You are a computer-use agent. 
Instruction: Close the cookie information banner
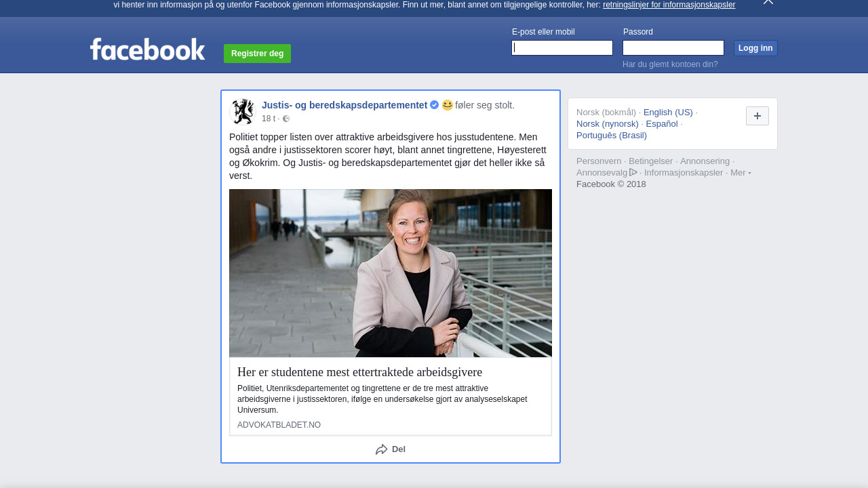pos(768,2)
